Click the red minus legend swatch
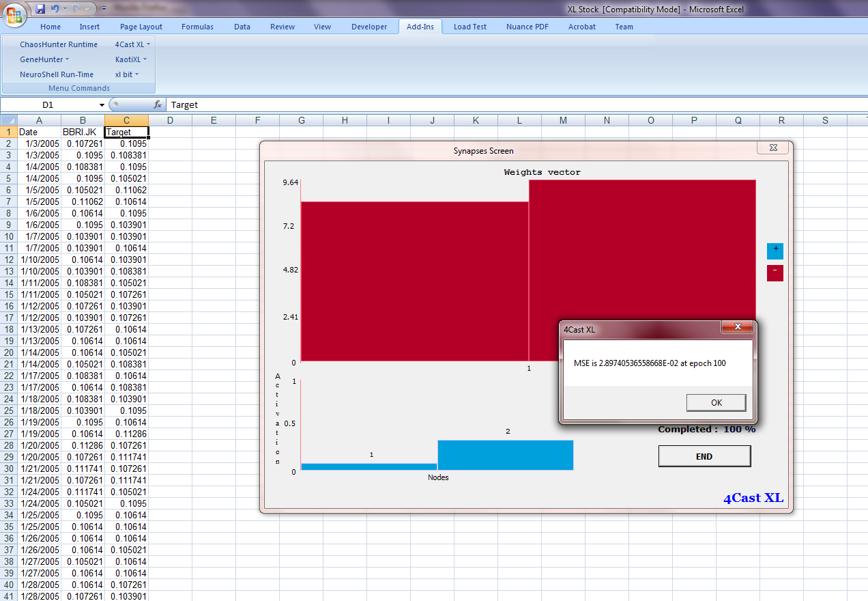 pos(775,273)
